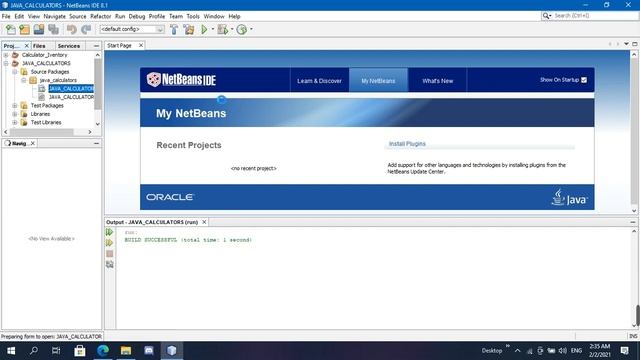Screen dimensions: 640x360
Task: Open Discord from taskbar
Action: coord(149,351)
